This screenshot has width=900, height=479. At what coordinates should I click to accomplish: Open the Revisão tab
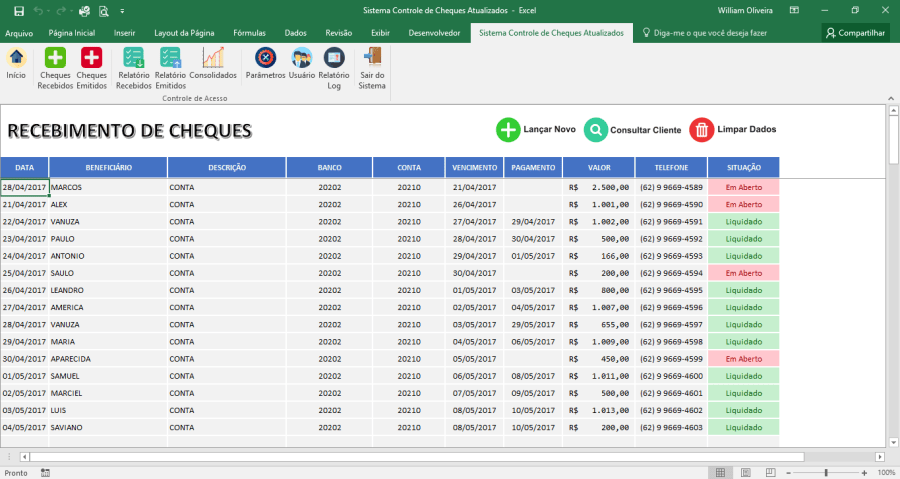tap(339, 33)
